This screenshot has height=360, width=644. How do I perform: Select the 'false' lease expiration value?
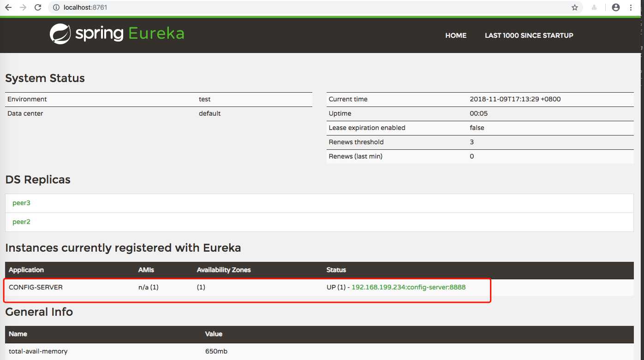pos(477,128)
